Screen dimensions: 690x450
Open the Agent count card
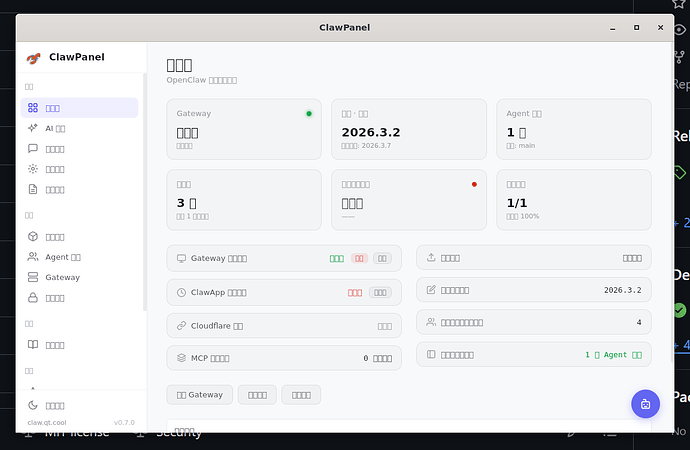pos(574,129)
